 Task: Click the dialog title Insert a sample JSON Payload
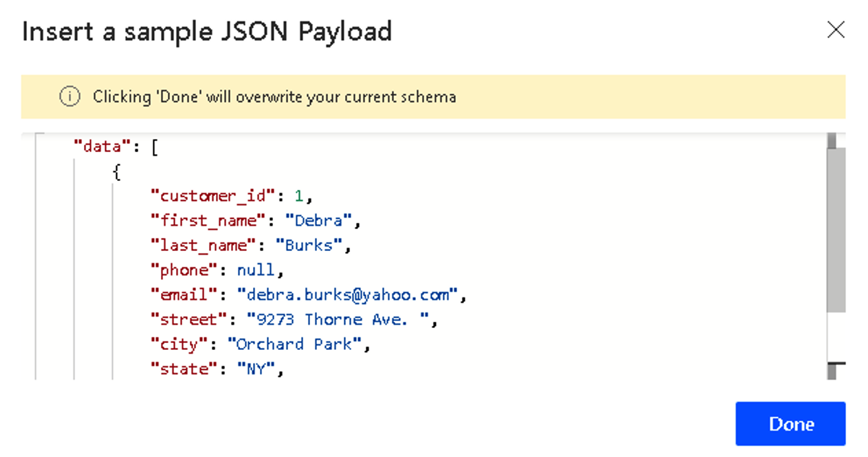[x=207, y=31]
